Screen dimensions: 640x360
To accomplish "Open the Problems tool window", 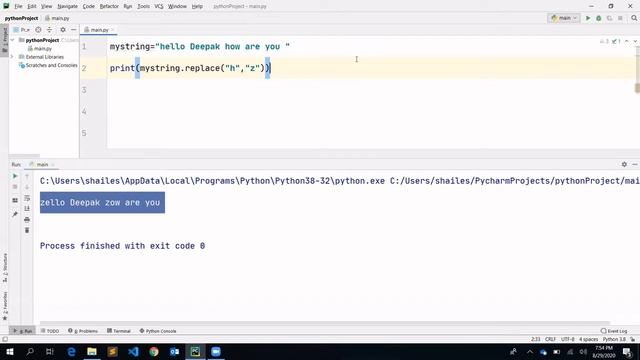I will [x=83, y=331].
